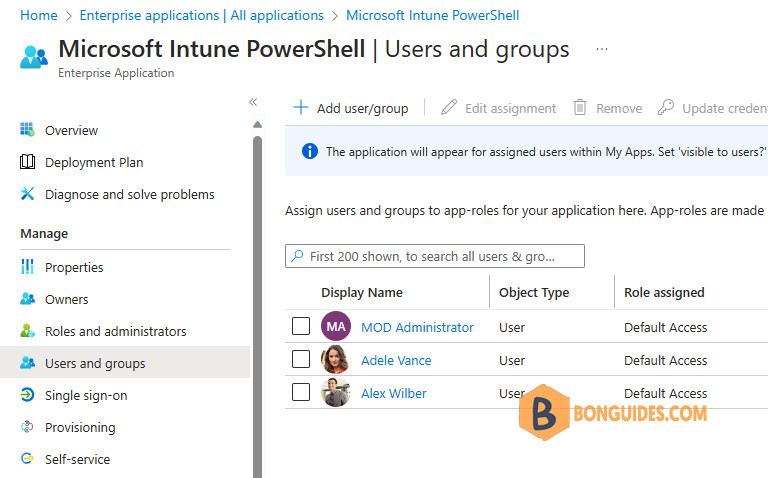The height and width of the screenshot is (478, 768).
Task: Go to Enterprise applications | All applications breadcrumb
Action: [201, 15]
